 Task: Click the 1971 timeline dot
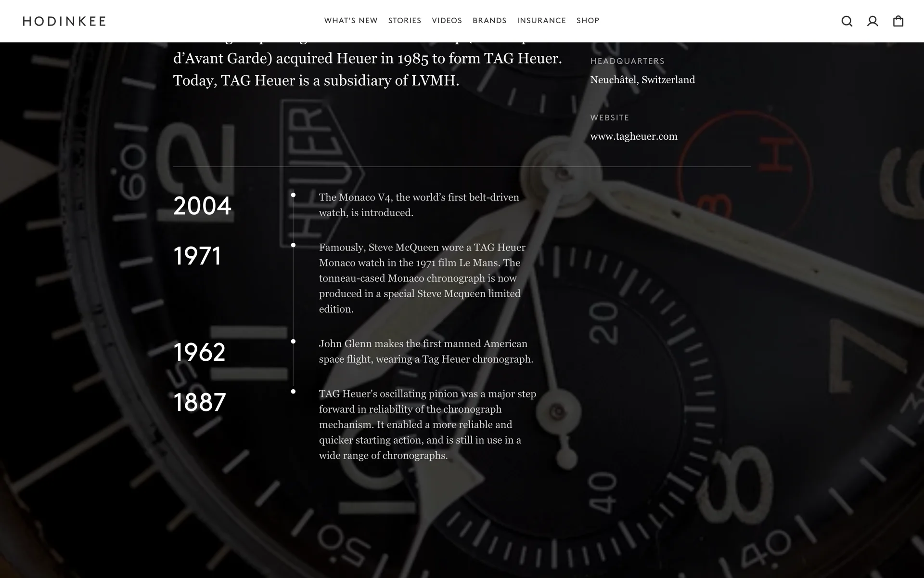coord(293,245)
